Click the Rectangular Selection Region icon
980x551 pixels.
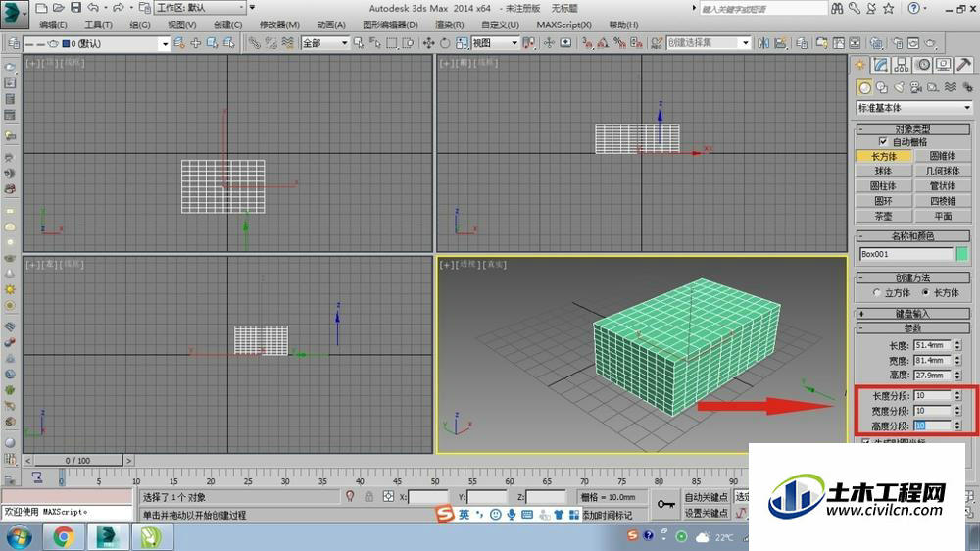pos(392,43)
